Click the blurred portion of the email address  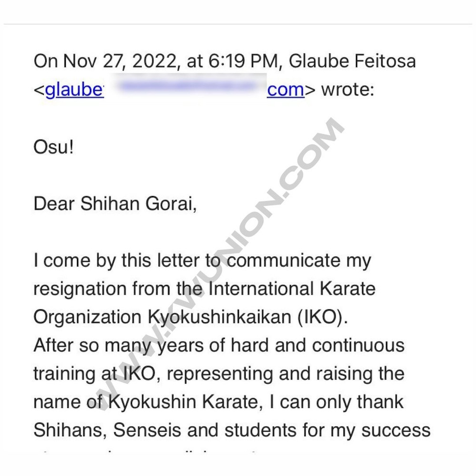click(x=185, y=88)
